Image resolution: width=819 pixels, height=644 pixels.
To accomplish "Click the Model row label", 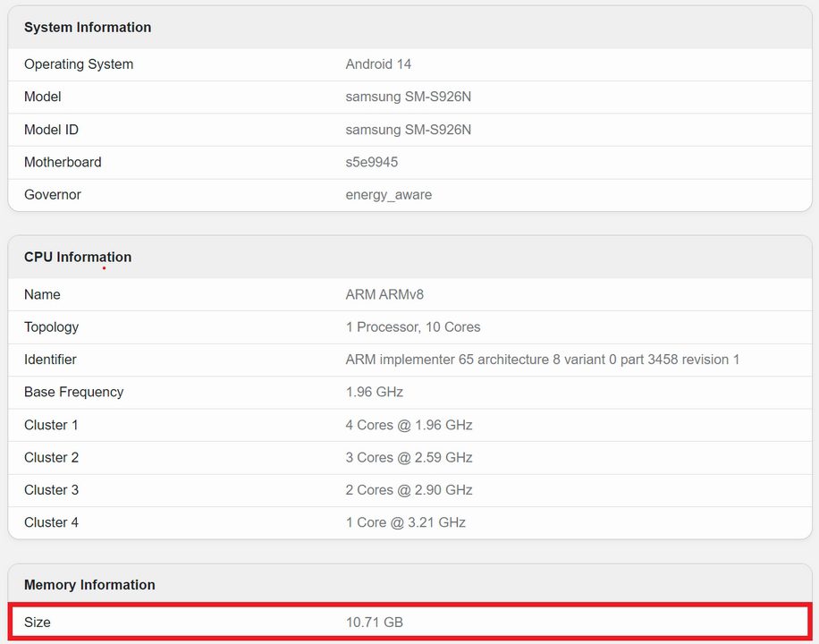I will pyautogui.click(x=43, y=97).
